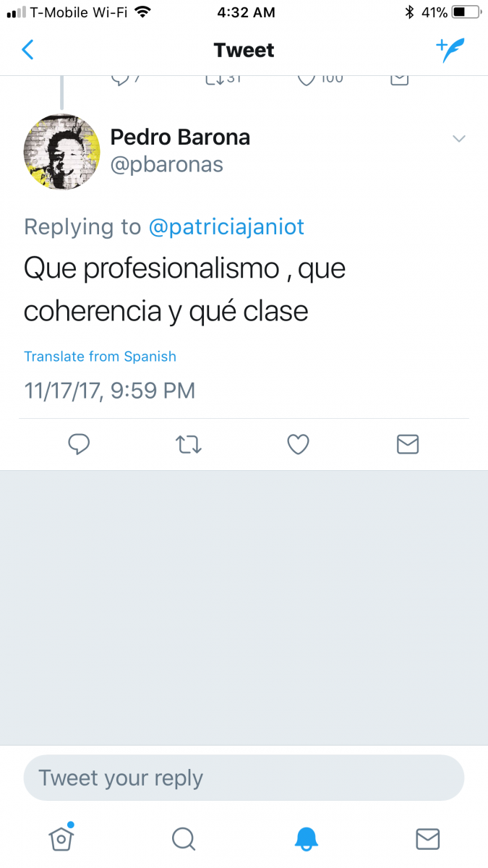
Task: Like Pedro Barona's tweet with the heart
Action: click(299, 444)
